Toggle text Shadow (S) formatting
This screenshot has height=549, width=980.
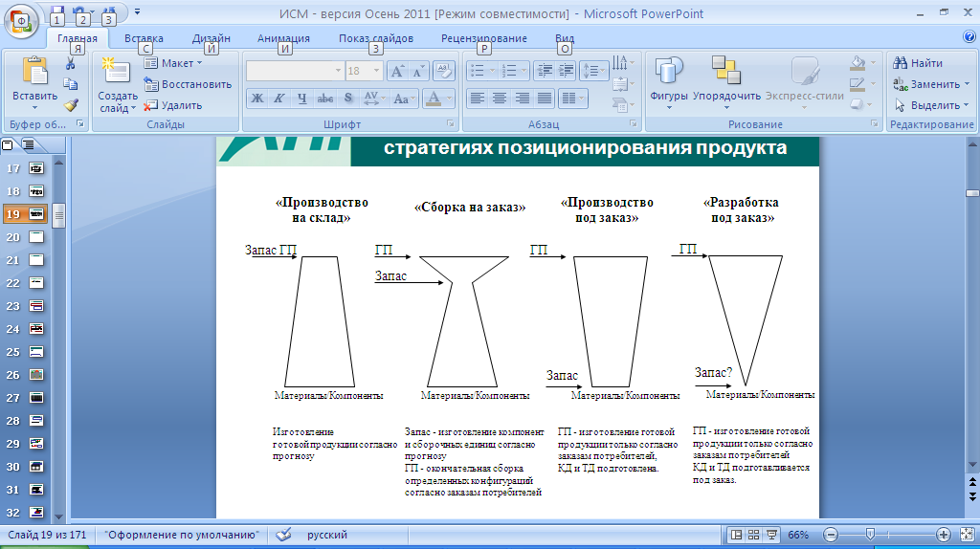pyautogui.click(x=348, y=99)
